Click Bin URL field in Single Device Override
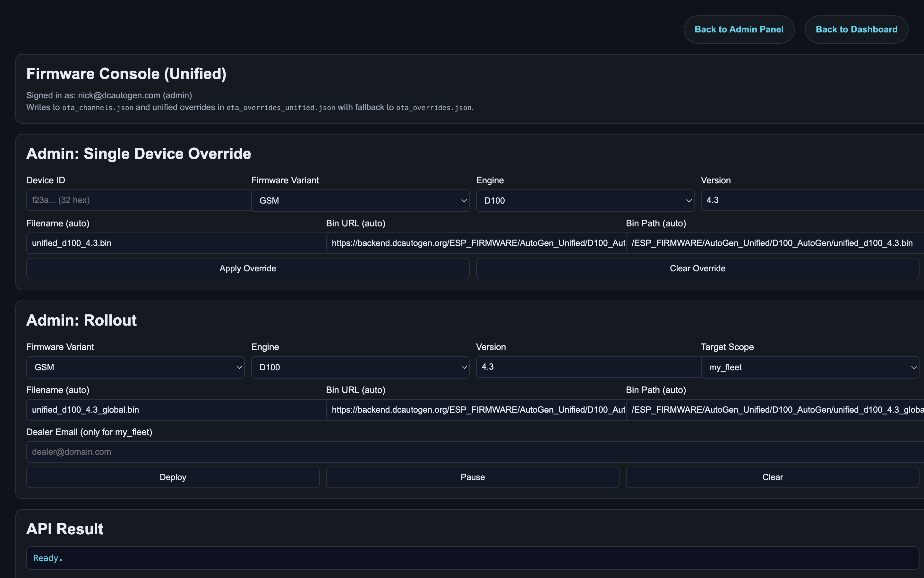Screen dimensions: 924x578 pyautogui.click(x=476, y=243)
